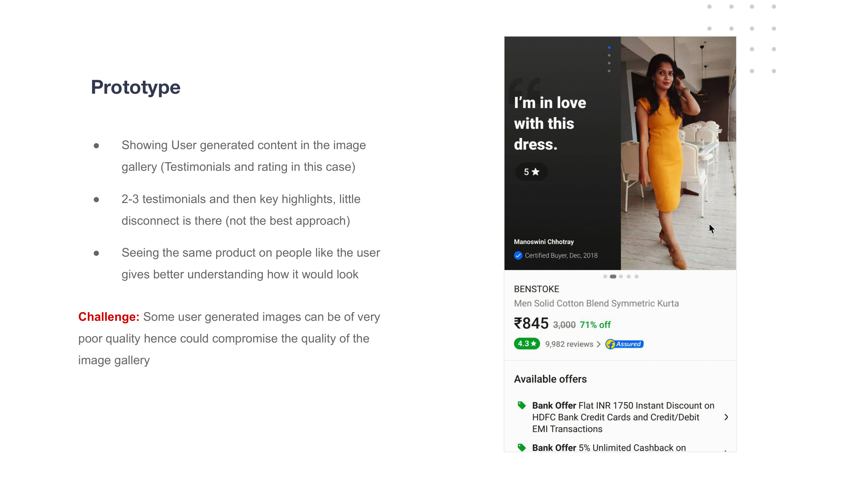Click the 'Prototype' slide heading
868x488 pixels.
pyautogui.click(x=136, y=88)
